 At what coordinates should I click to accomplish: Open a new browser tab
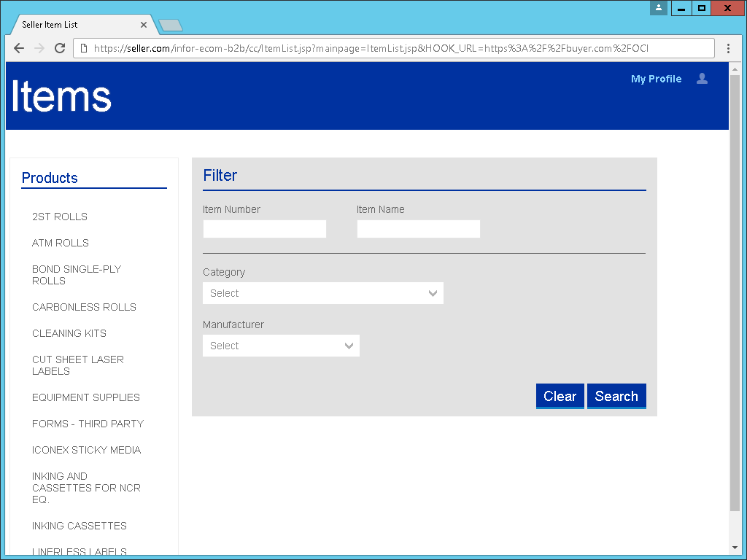171,26
